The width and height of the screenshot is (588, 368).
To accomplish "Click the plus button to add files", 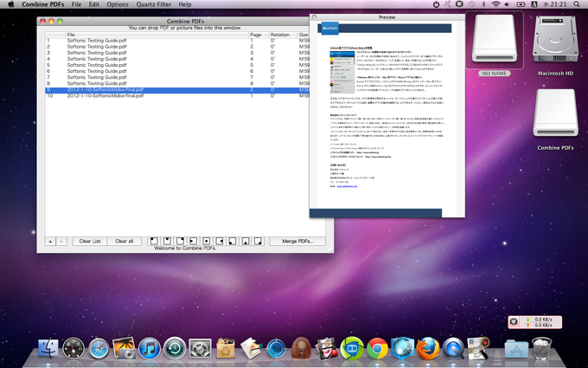I will click(x=50, y=242).
